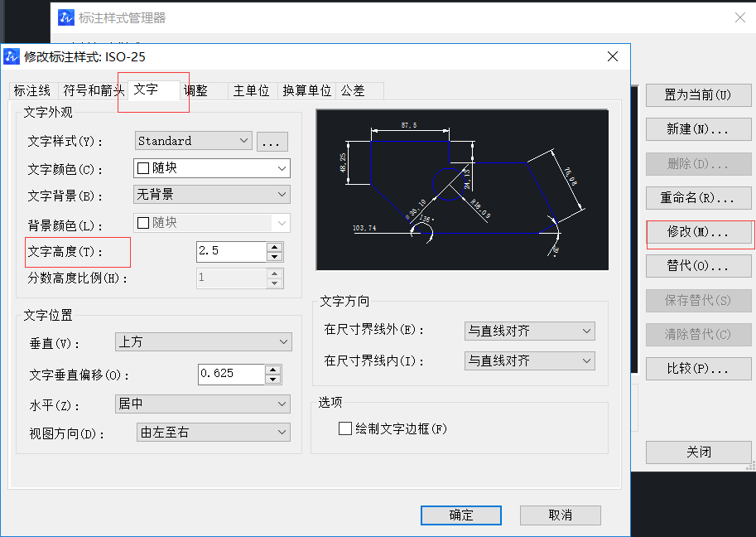Click the 比较(P) compare button

(698, 368)
